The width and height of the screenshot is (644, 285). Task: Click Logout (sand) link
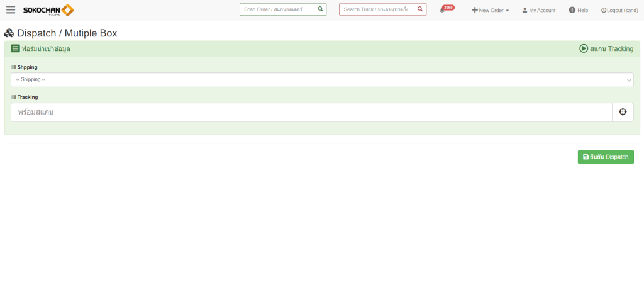tap(619, 10)
